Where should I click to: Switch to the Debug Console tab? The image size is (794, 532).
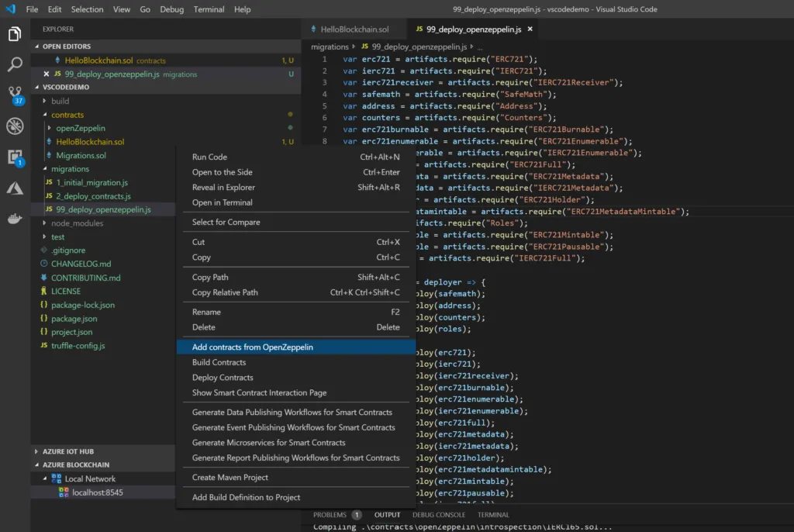click(x=439, y=515)
